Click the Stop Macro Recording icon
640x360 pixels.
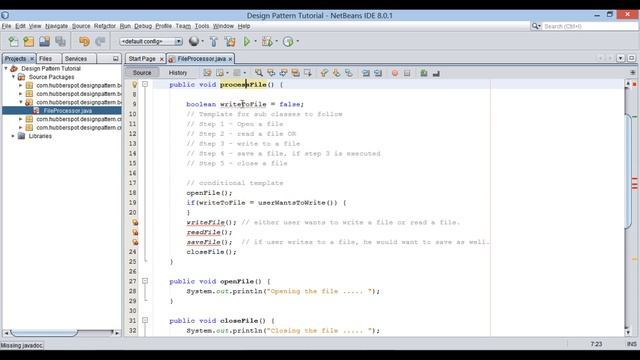(407, 73)
